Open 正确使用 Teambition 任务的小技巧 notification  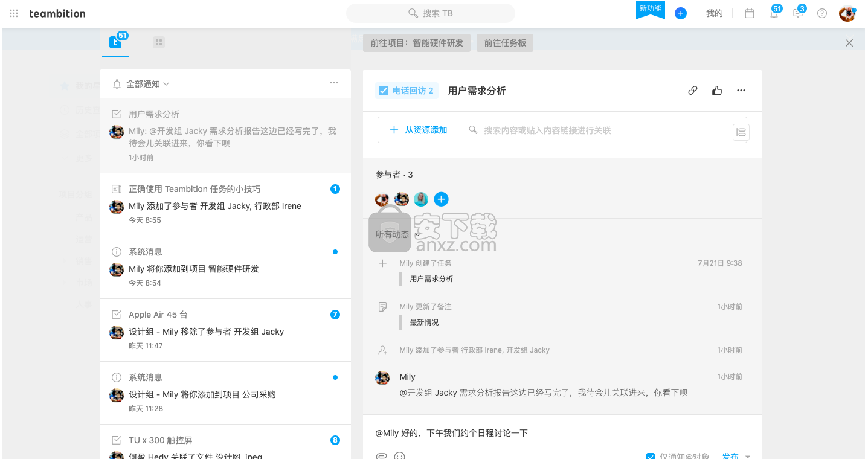[225, 205]
